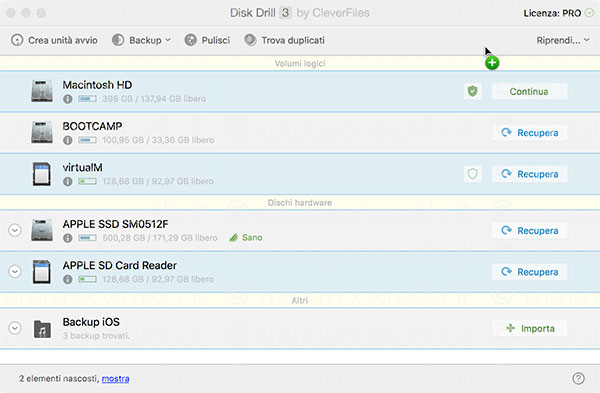
Task: Show info for BOOTCAMP volume
Action: (68, 140)
